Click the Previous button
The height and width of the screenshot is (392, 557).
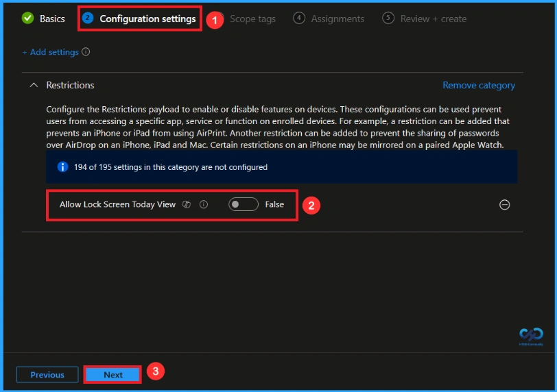coord(47,375)
